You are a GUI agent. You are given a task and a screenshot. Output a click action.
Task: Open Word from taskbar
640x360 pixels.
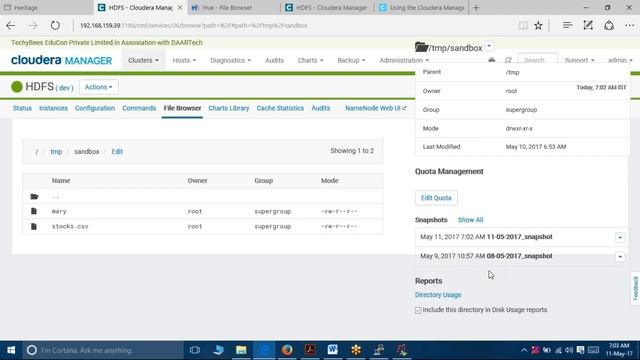(333, 350)
